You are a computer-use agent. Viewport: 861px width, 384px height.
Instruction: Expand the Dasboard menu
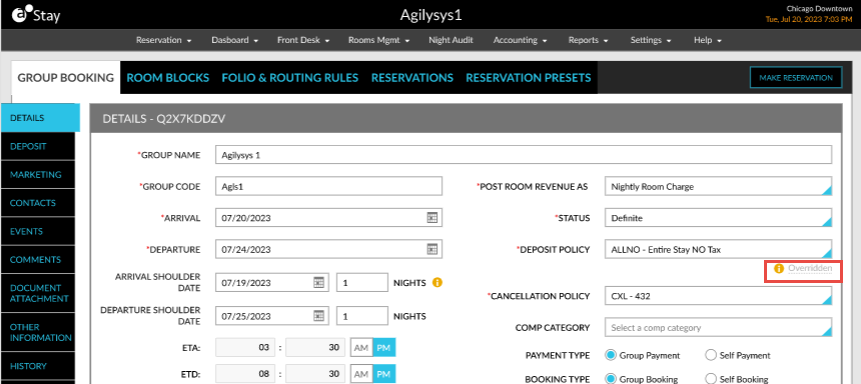(x=234, y=40)
